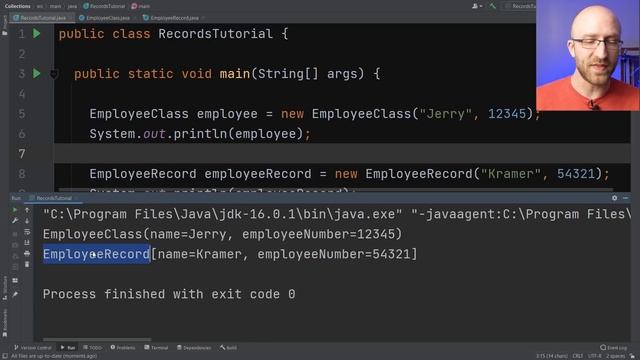Screen dimensions: 640x360
Task: Click println call on line 6
Action: click(x=200, y=134)
